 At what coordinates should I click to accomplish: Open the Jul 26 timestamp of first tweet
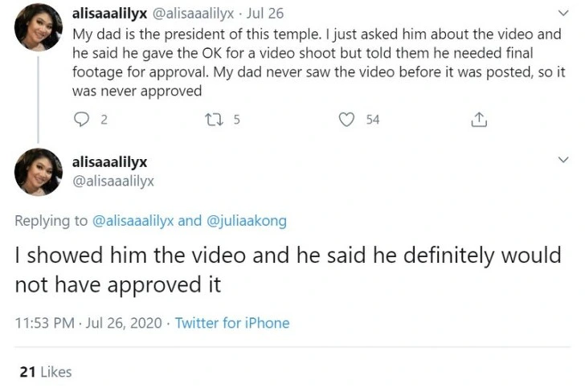(265, 14)
